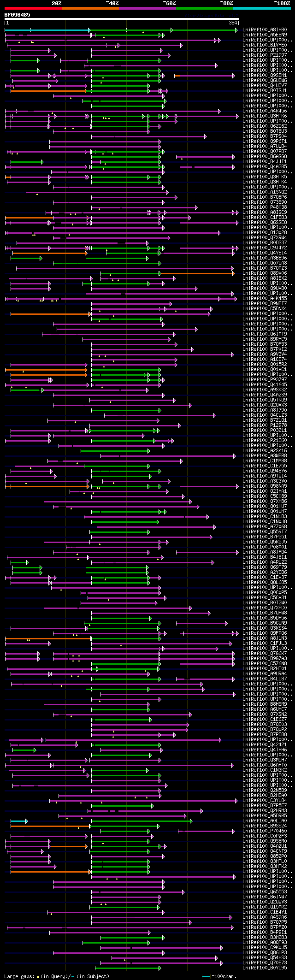Select the UniRef100_B0T8U3 label
The image size is (295, 980).
click(265, 131)
